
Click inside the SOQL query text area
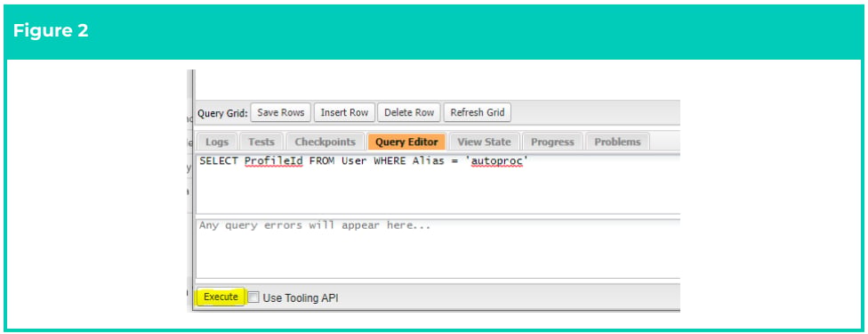[x=438, y=184]
